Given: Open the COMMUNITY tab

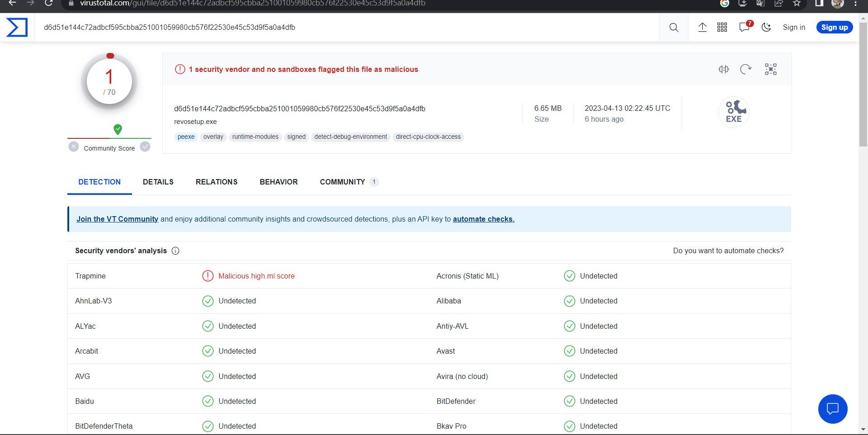Looking at the screenshot, I should (349, 182).
